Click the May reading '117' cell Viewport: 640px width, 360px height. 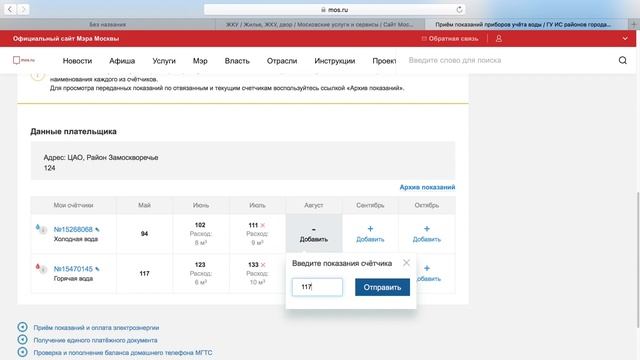pos(144,273)
